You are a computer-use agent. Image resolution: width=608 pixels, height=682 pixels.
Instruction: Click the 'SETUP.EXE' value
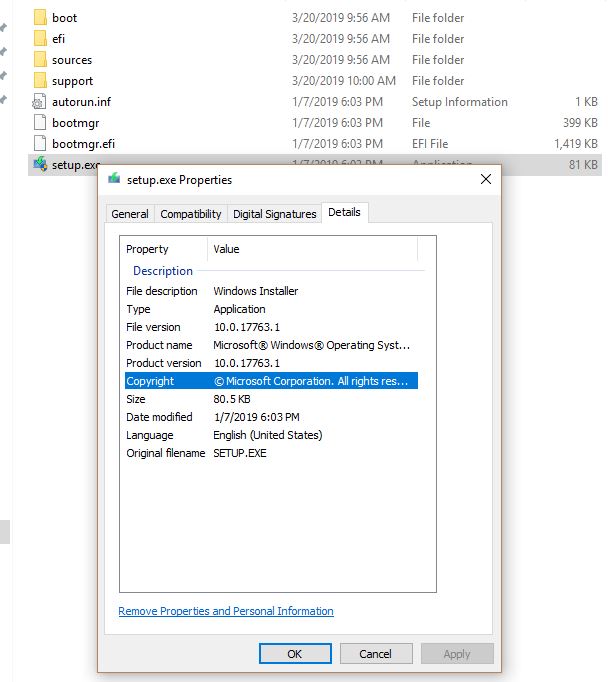[x=240, y=453]
